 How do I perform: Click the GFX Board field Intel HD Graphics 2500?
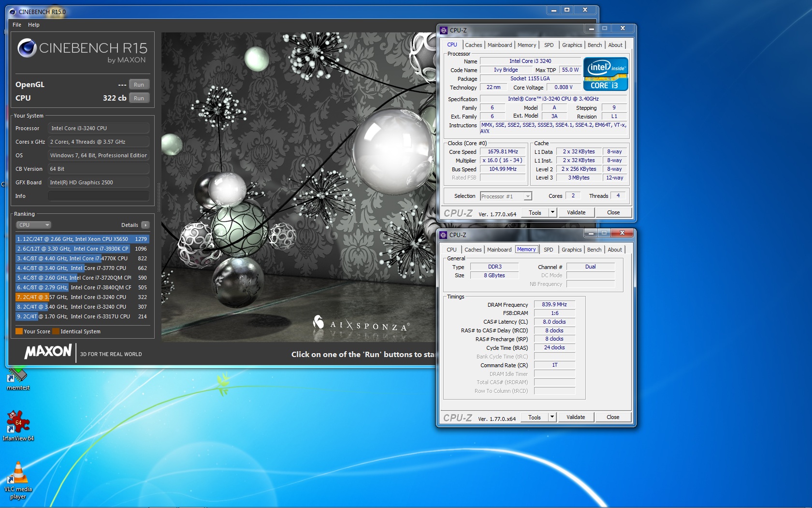[x=98, y=182]
